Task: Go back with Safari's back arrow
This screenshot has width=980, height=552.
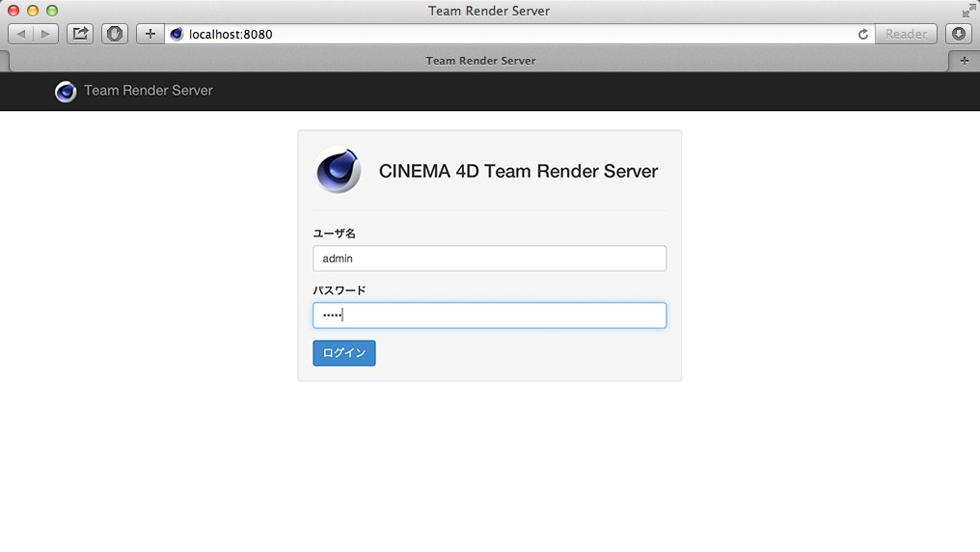Action: click(20, 34)
